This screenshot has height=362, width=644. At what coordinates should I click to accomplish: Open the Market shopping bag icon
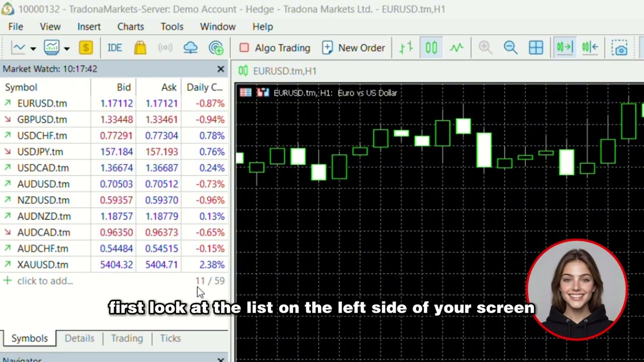(x=140, y=48)
